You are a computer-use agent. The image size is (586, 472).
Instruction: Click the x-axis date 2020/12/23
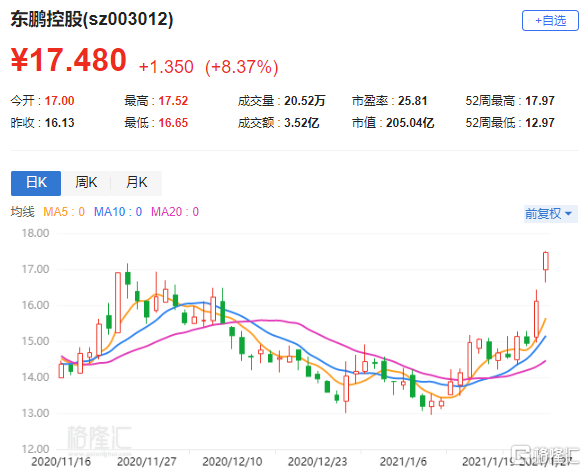click(317, 462)
